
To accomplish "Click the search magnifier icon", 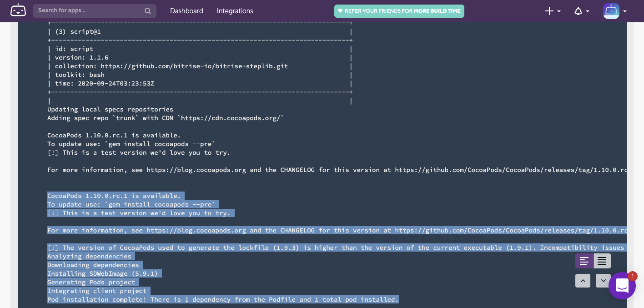I will pos(147,11).
